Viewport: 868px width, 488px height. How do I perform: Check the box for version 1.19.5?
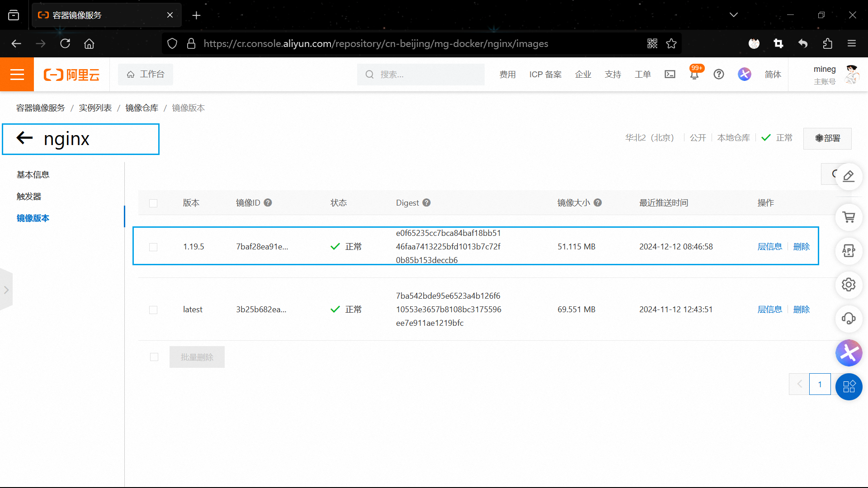pos(153,247)
